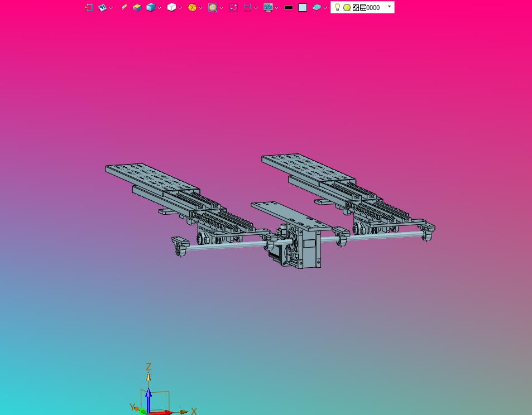Click the pink square rotate view icon
This screenshot has height=415, width=532.
(x=233, y=7)
